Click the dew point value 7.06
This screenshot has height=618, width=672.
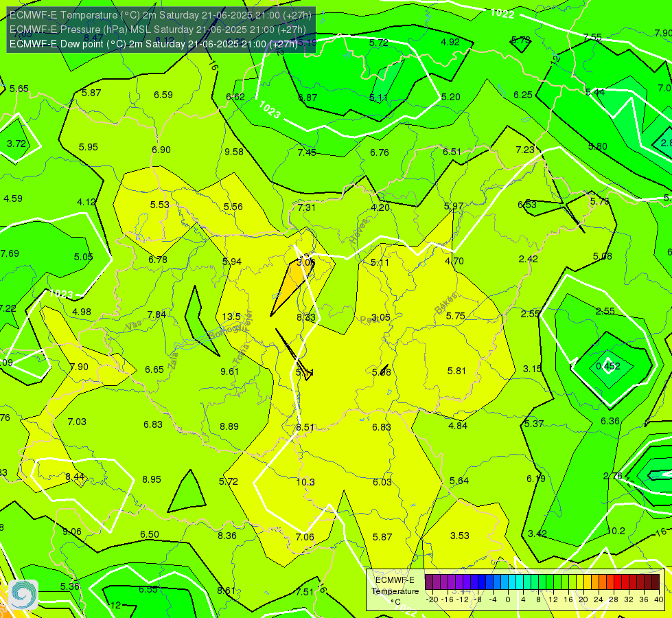(x=305, y=537)
